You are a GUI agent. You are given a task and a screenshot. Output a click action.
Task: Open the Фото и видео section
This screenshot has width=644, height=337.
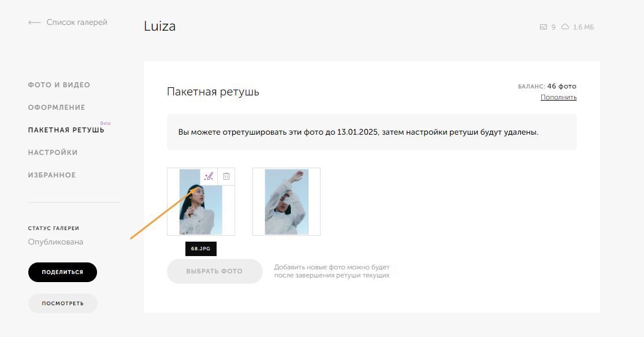[x=59, y=85]
